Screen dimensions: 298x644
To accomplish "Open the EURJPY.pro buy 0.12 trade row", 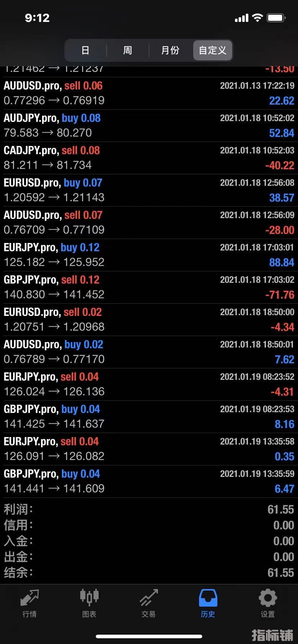I will (x=149, y=255).
